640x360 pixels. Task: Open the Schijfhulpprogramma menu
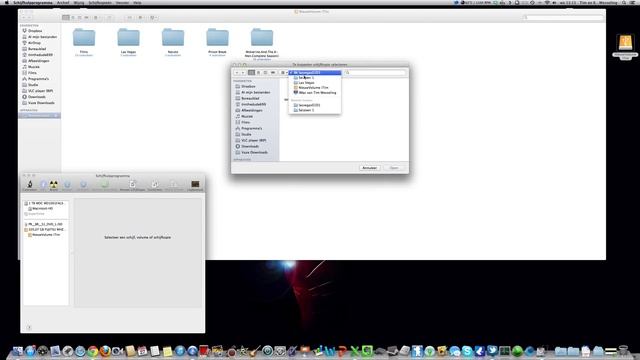click(x=33, y=2)
